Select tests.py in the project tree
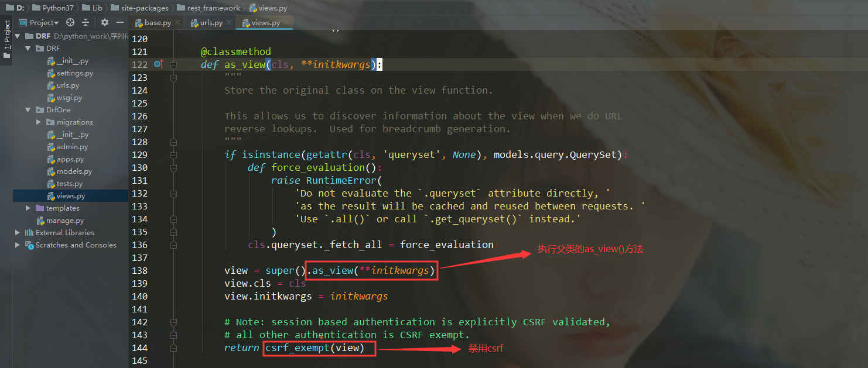The width and height of the screenshot is (868, 368). click(70, 184)
